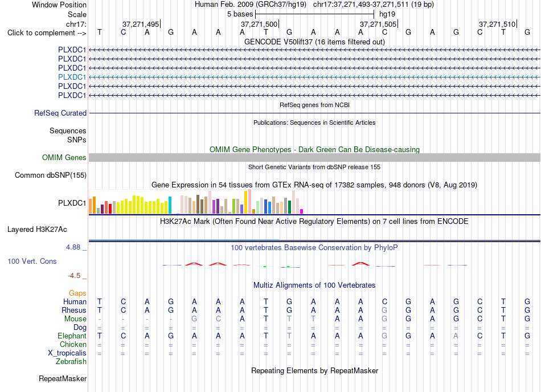This screenshot has width=541, height=392.
Task: Open the GTEx Gene Expression in 54 tissues title
Action: coord(314,185)
